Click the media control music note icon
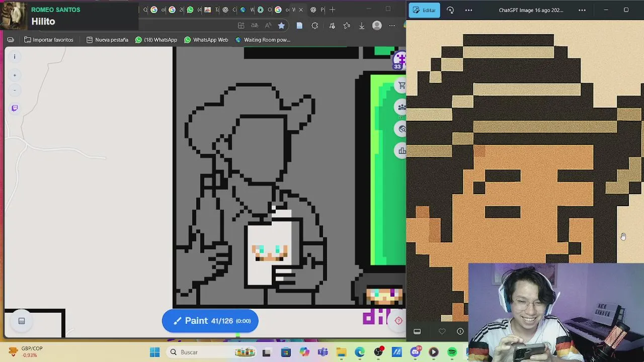644x362 pixels. [332, 26]
